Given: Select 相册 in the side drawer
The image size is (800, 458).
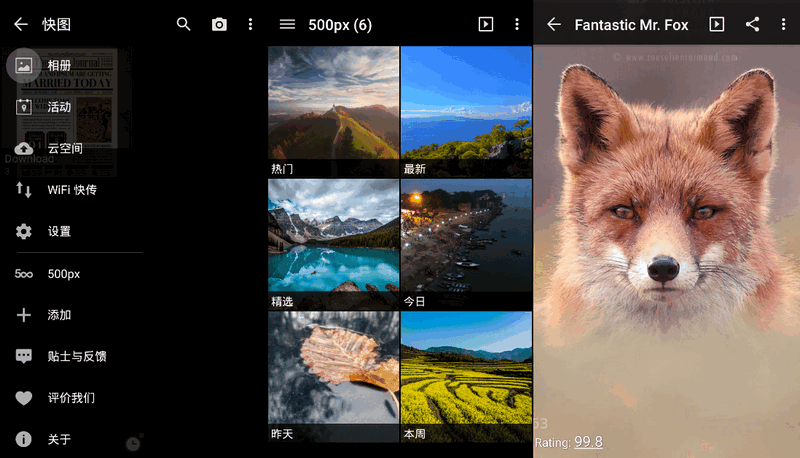Looking at the screenshot, I should point(59,65).
